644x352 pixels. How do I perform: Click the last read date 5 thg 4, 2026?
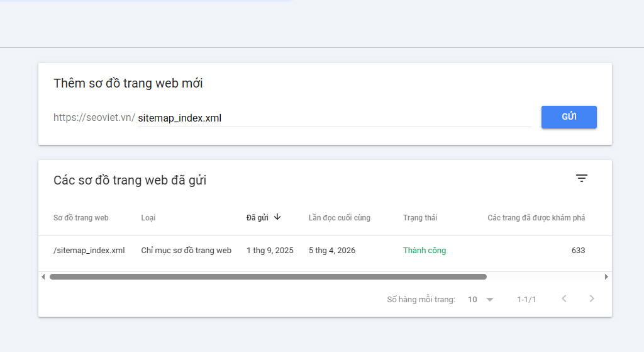(332, 251)
